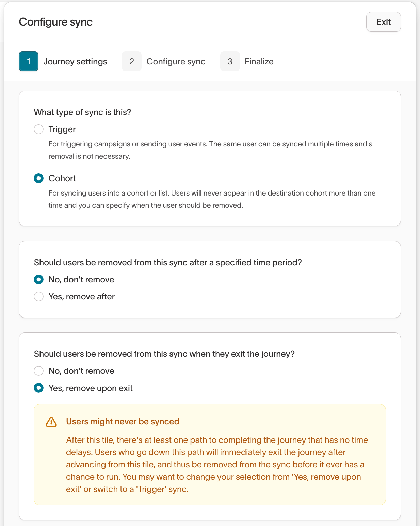
Task: Click the step 2 number badge
Action: pos(132,61)
